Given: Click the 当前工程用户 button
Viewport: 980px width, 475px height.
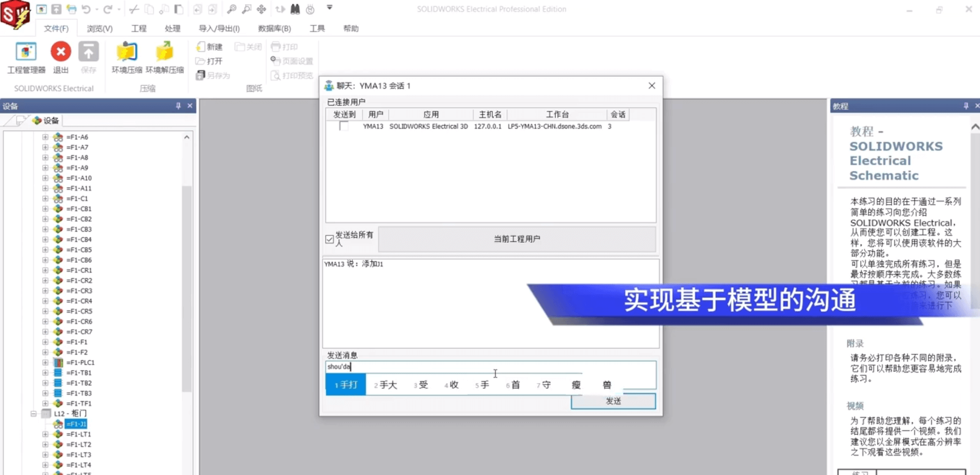Looking at the screenshot, I should coord(517,239).
